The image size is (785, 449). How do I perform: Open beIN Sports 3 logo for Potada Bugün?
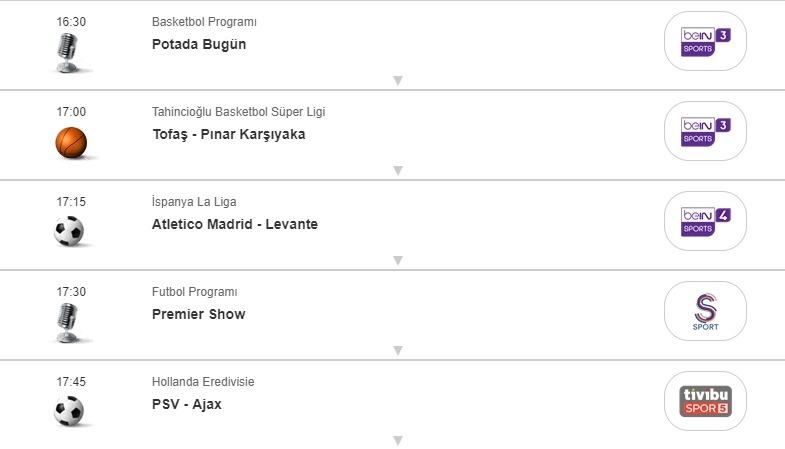705,41
